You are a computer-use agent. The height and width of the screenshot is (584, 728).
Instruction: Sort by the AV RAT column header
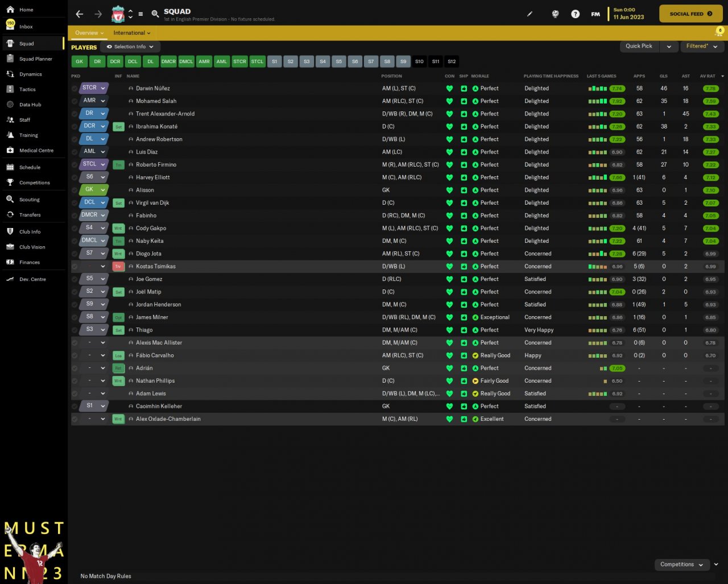tap(708, 76)
